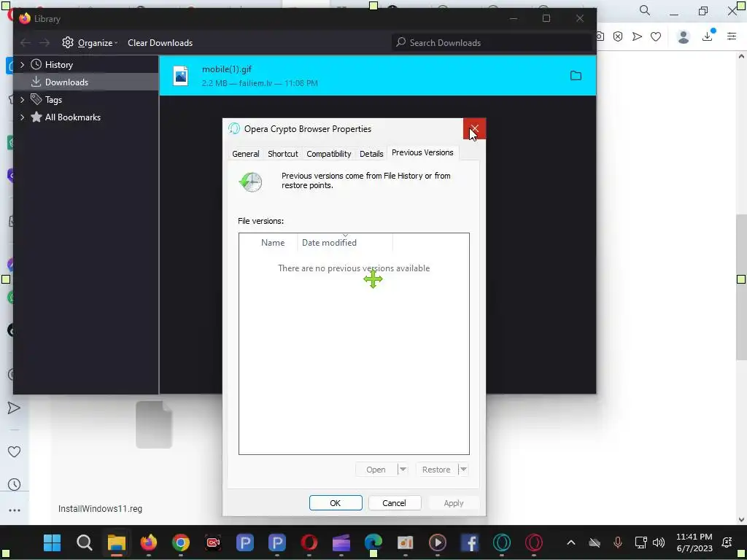The image size is (747, 560).
Task: Switch to the Shortcut tab
Action: pyautogui.click(x=283, y=154)
